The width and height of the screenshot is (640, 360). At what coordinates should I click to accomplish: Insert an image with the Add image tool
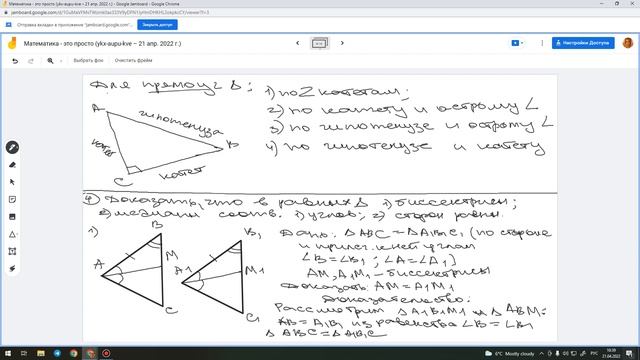coord(12,217)
